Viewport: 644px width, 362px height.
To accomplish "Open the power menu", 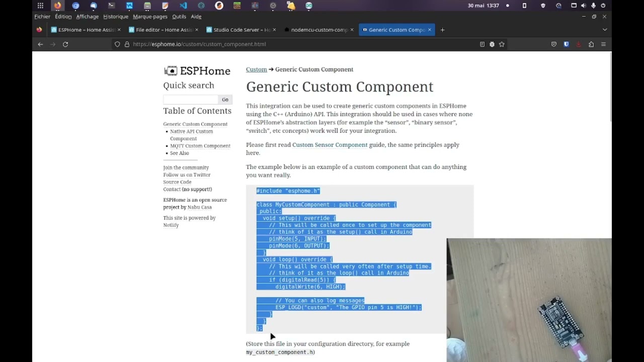I will point(603,6).
